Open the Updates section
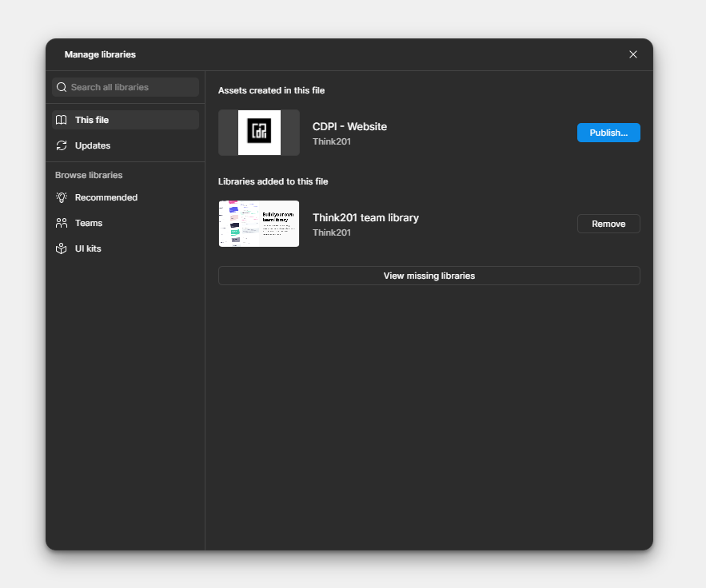The image size is (706, 588). (x=93, y=145)
